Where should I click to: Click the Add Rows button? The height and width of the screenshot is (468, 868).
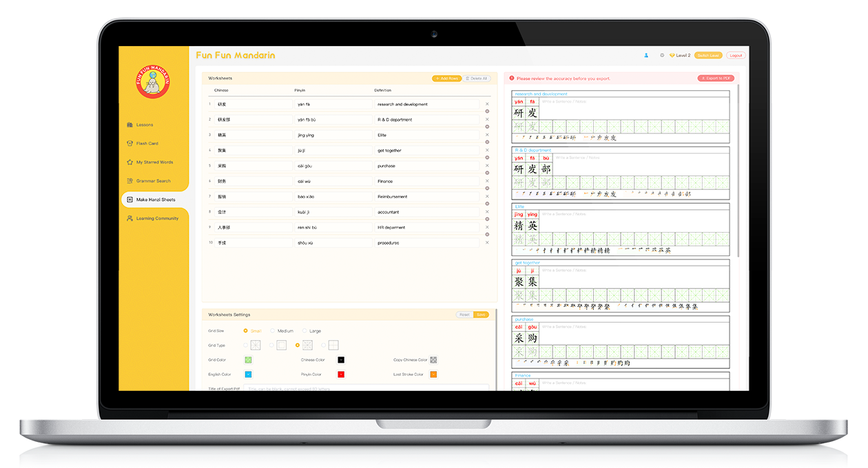[446, 78]
